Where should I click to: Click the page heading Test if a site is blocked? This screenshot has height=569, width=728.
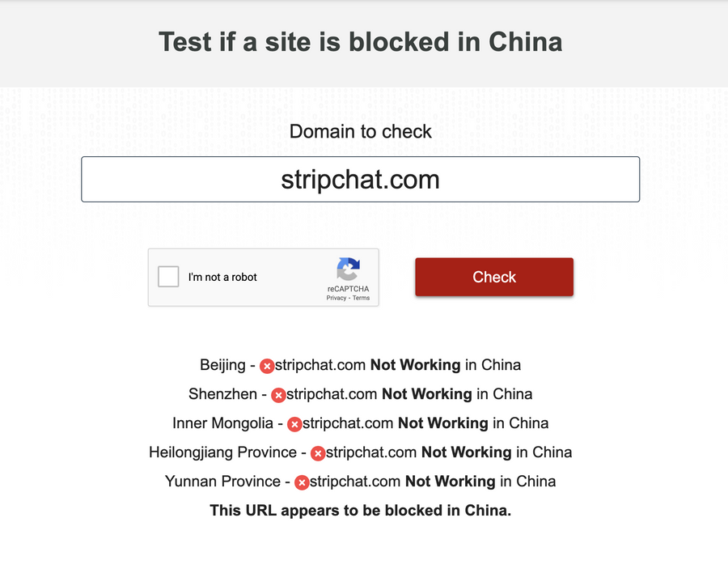coord(360,42)
